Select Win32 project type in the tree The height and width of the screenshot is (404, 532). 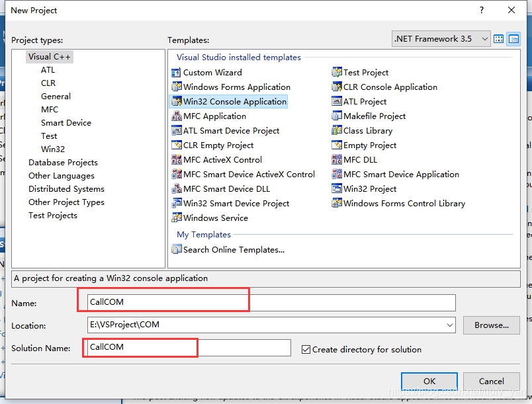[52, 149]
